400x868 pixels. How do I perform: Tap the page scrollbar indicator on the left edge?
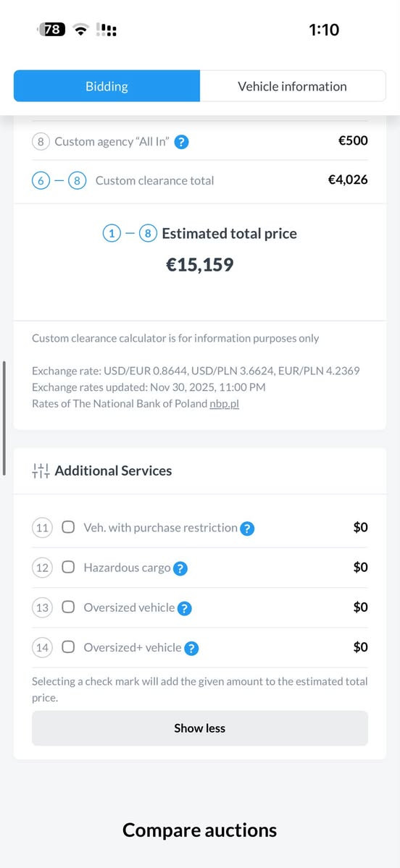point(4,418)
